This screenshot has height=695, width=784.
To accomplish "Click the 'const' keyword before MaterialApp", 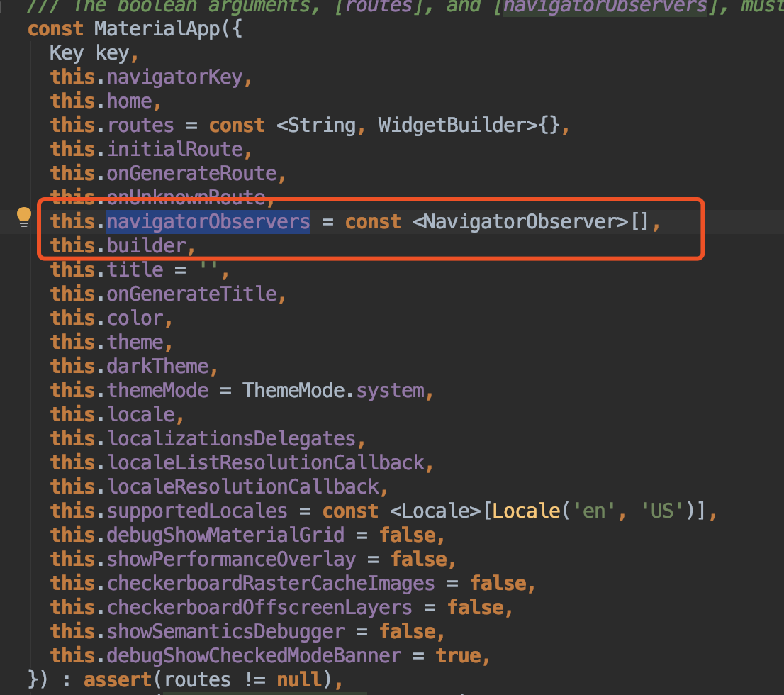I will pyautogui.click(x=55, y=29).
